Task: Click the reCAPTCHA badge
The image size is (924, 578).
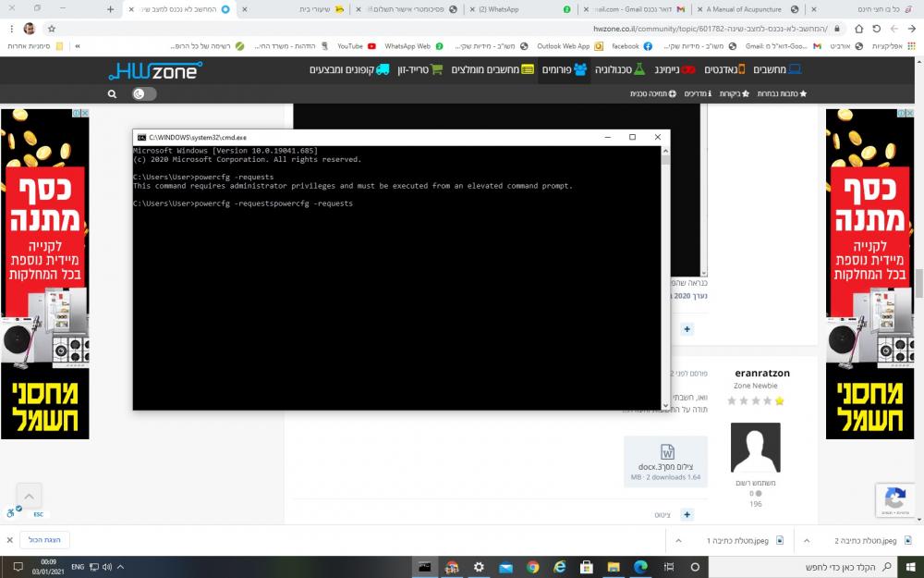Action: click(x=895, y=500)
